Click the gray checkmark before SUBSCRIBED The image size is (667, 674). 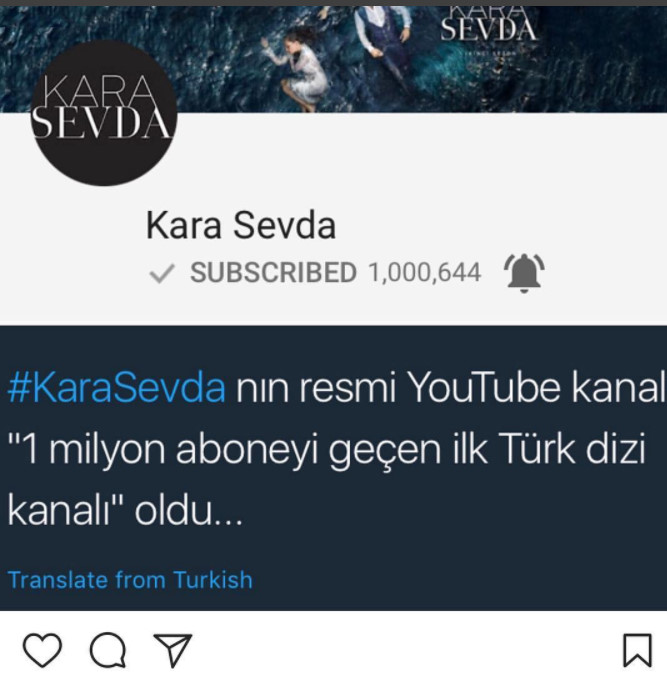[x=162, y=273]
